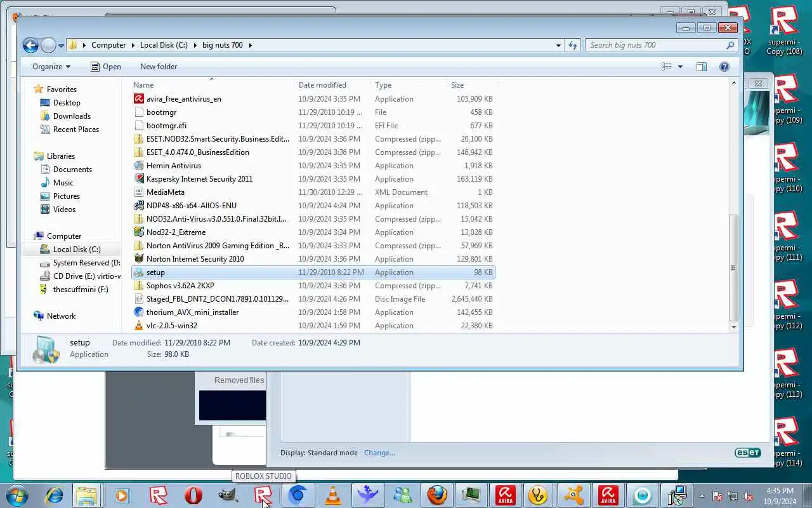Select the vlc-2.0.5-win32 cone icon
Viewport: 812px width, 508px height.
point(139,326)
